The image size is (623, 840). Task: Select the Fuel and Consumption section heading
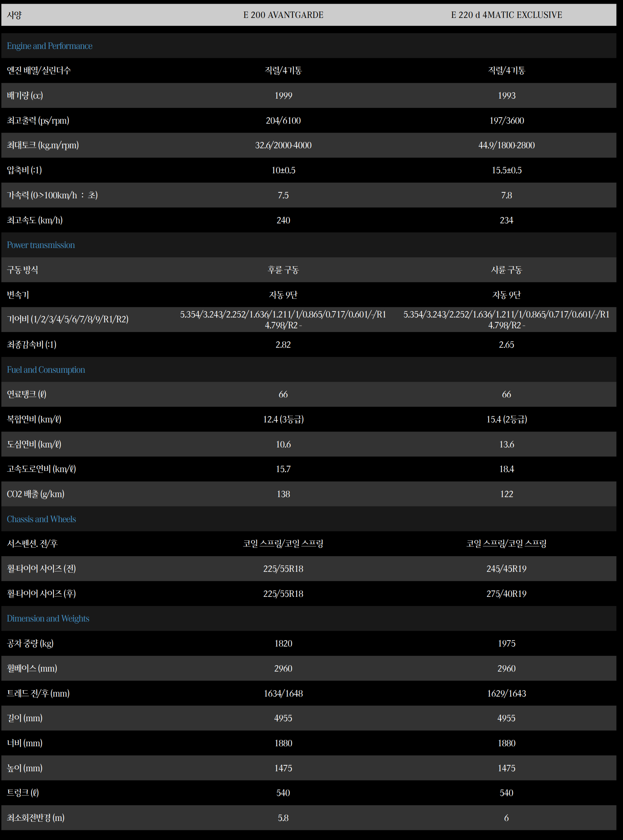(46, 369)
